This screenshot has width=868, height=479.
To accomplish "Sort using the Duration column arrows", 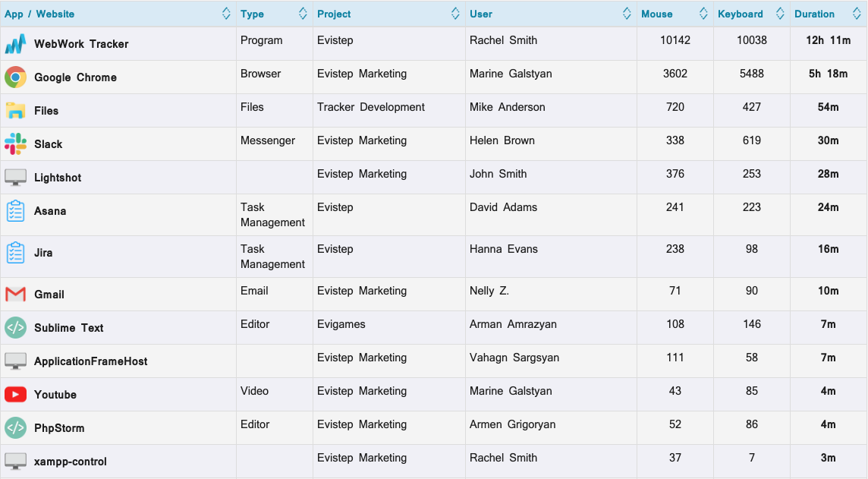I will coord(857,14).
